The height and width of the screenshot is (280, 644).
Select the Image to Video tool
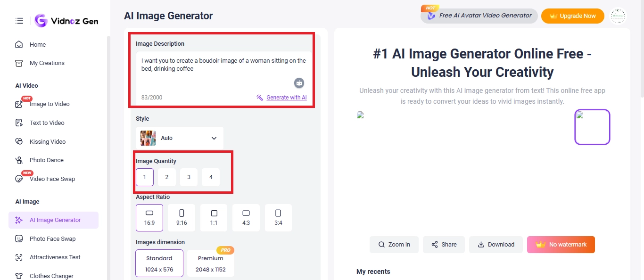pos(50,104)
